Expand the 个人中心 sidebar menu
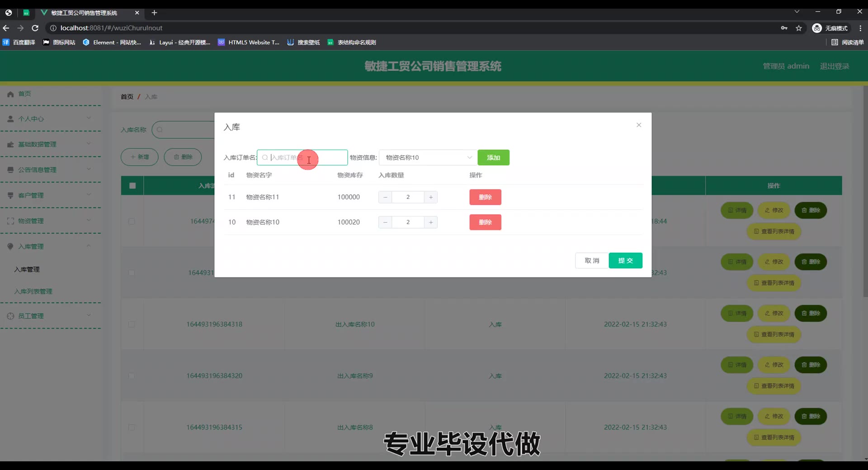The height and width of the screenshot is (470, 868). pyautogui.click(x=50, y=118)
